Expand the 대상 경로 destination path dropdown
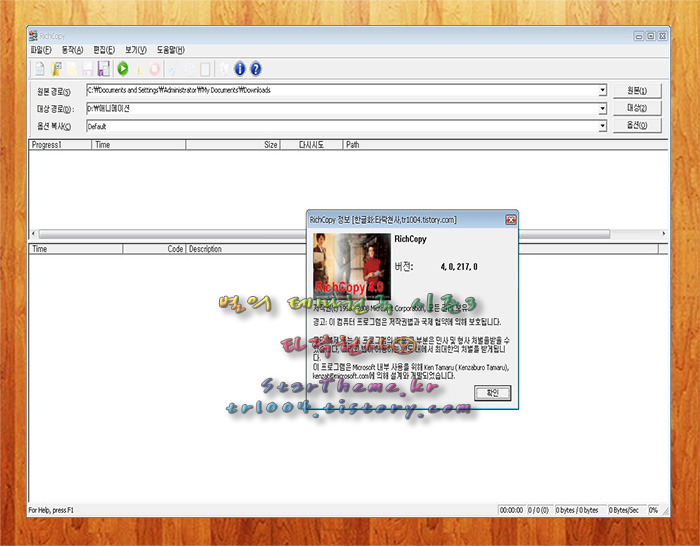 (602, 108)
